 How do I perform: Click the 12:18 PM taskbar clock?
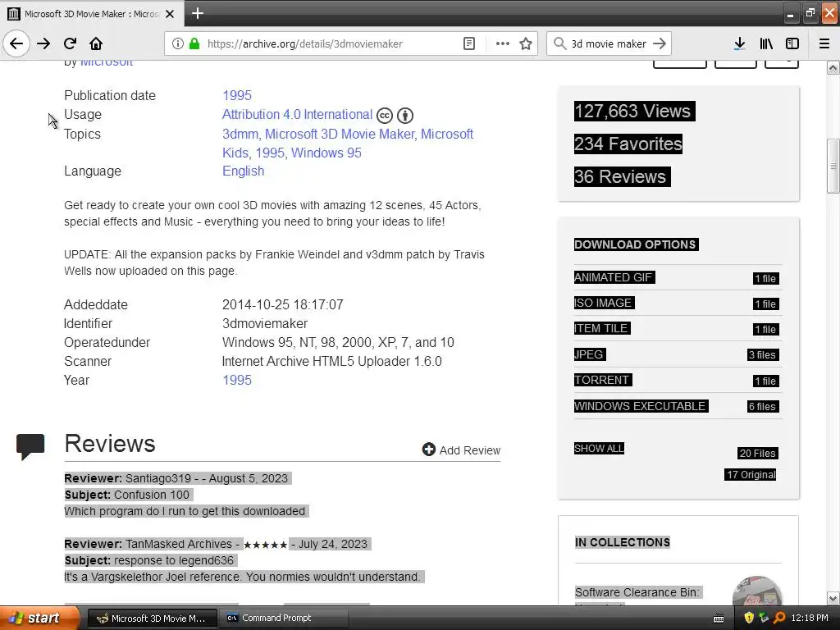[x=810, y=618]
